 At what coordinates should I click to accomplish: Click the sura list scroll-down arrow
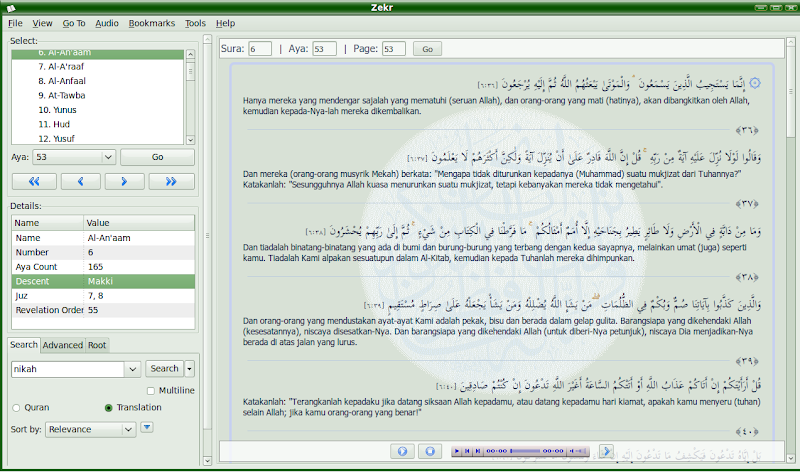(x=190, y=140)
